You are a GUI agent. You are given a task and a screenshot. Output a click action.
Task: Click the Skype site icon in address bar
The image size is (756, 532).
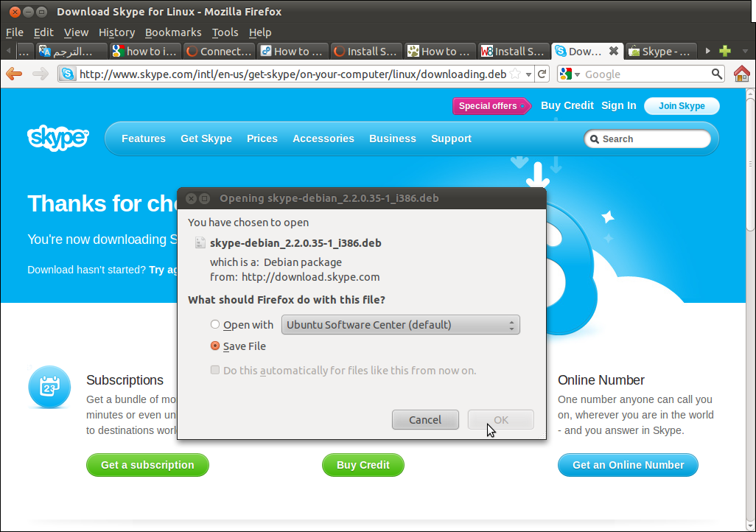coord(68,74)
